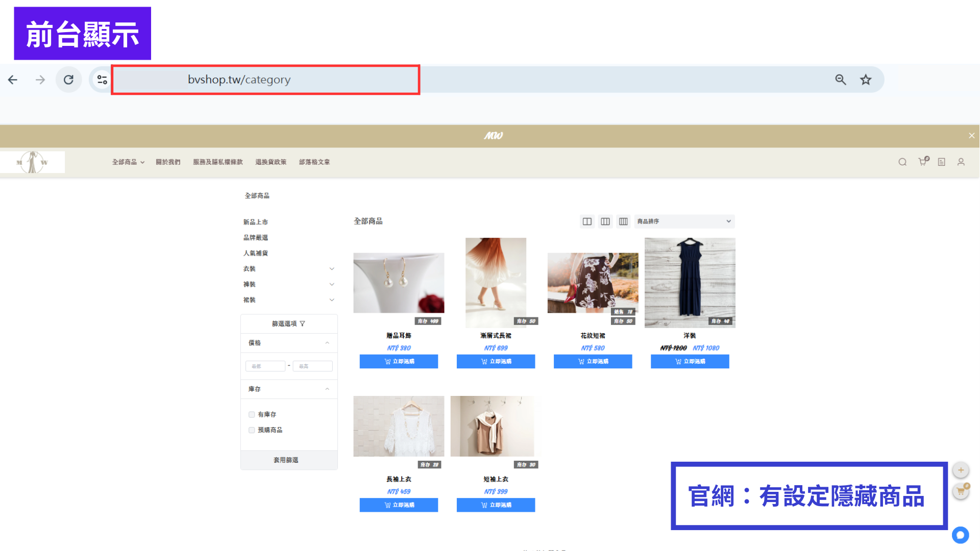The image size is (980, 551).
Task: Click the minimum price input field
Action: (265, 366)
